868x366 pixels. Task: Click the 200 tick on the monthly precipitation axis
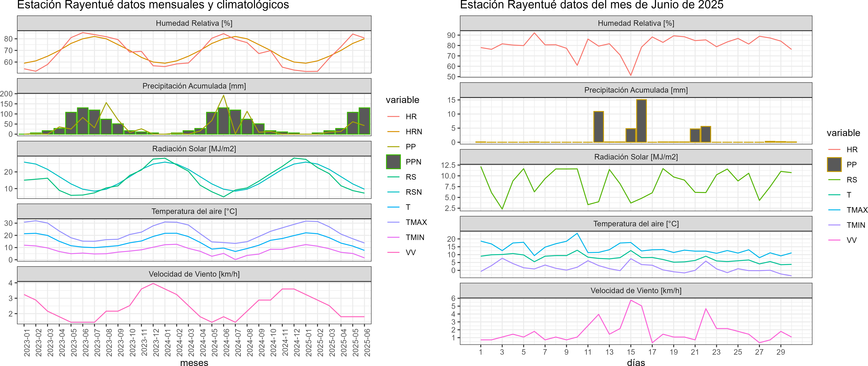(x=7, y=94)
